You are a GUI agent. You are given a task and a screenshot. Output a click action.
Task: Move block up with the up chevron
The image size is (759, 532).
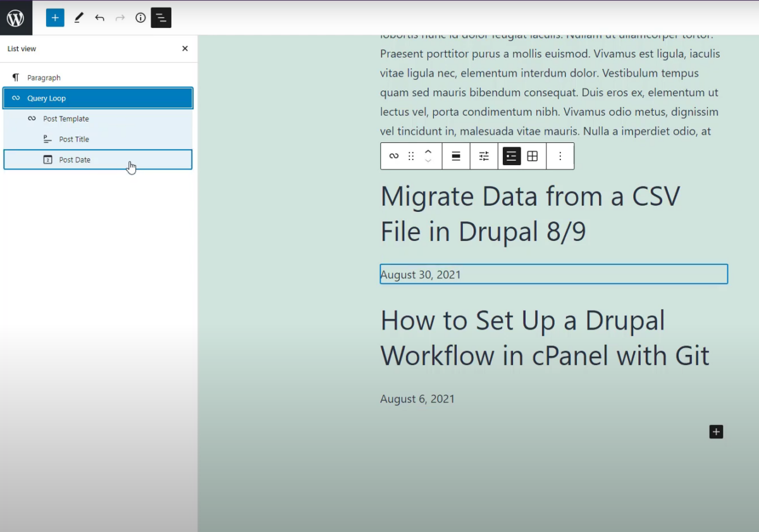click(428, 151)
